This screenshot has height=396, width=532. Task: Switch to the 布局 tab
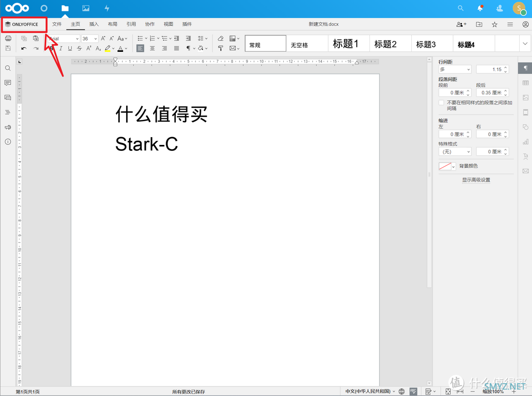pyautogui.click(x=113, y=24)
